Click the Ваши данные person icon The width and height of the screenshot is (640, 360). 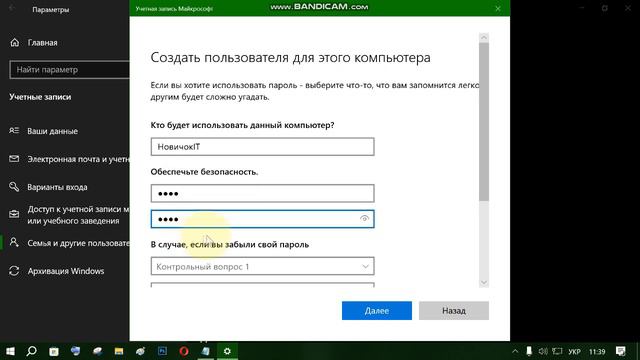pos(14,131)
